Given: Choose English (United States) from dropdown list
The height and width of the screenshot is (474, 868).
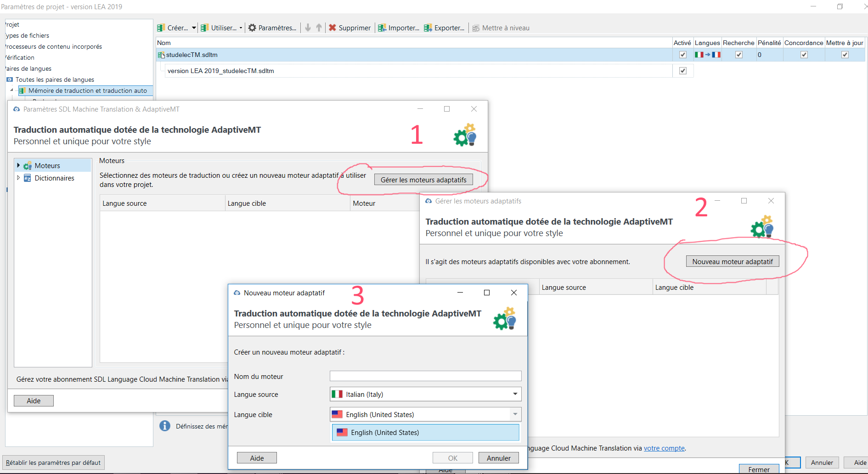Looking at the screenshot, I should 425,433.
